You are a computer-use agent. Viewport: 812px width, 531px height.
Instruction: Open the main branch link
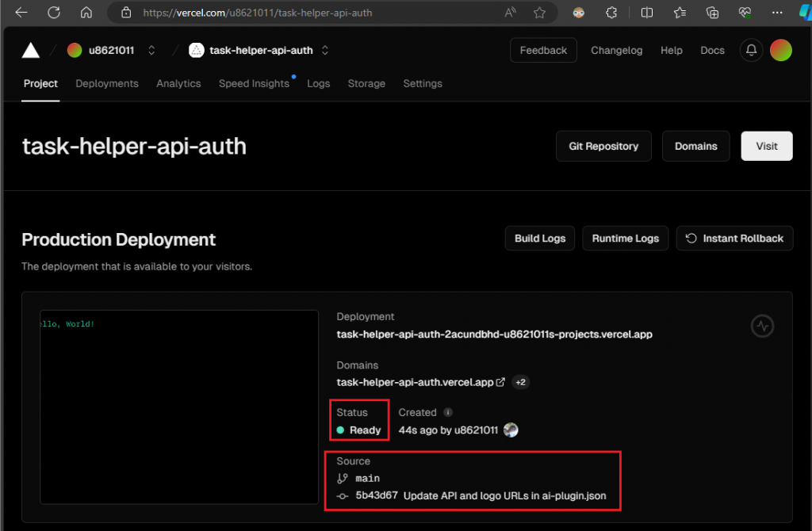click(x=368, y=478)
